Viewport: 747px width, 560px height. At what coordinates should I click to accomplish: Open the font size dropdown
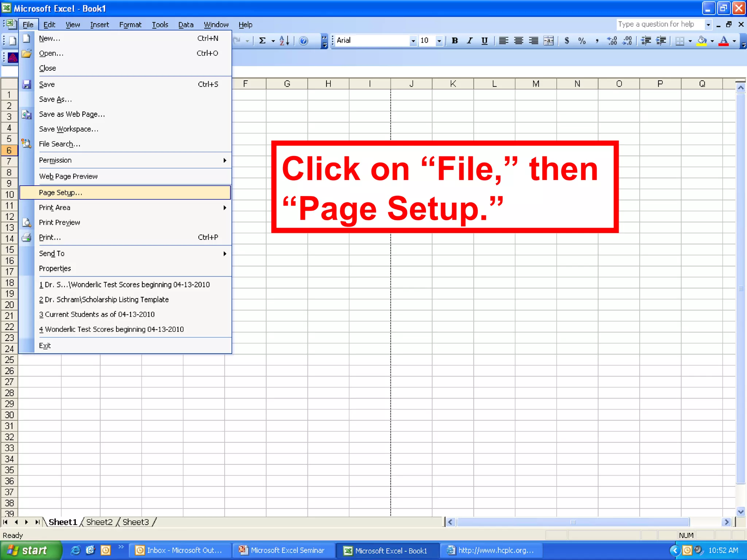439,41
